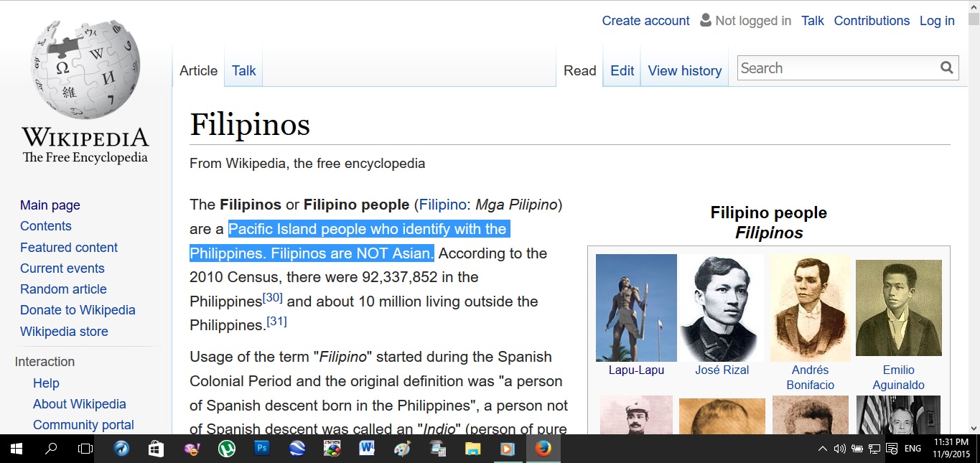Click the Filipino language link in text
Viewport: 980px width, 463px height.
click(443, 205)
